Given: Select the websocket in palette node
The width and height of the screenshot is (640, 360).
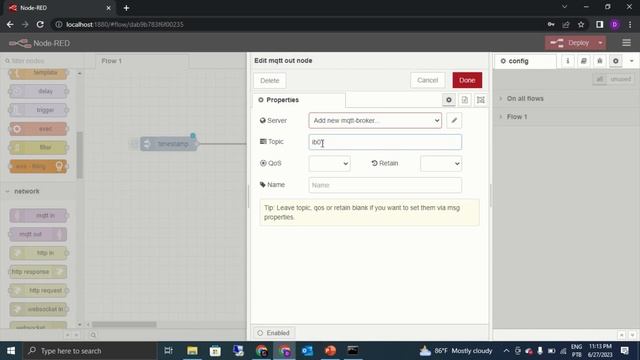Looking at the screenshot, I should click(38, 309).
